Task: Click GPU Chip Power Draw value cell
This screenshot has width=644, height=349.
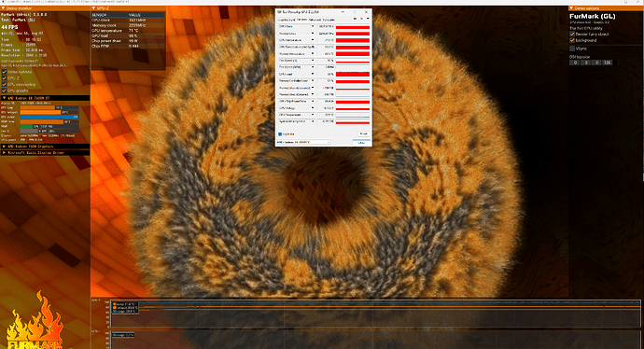Action: (326, 101)
